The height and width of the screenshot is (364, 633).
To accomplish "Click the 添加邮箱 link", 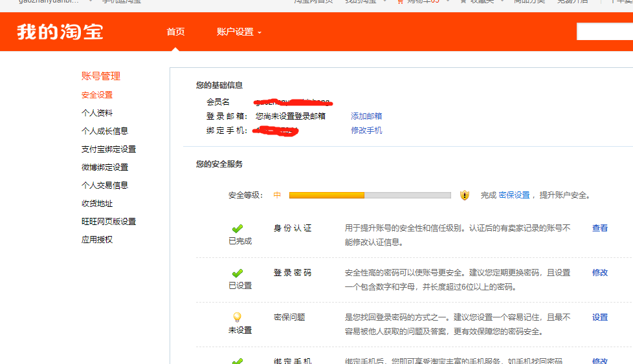I will click(x=366, y=116).
